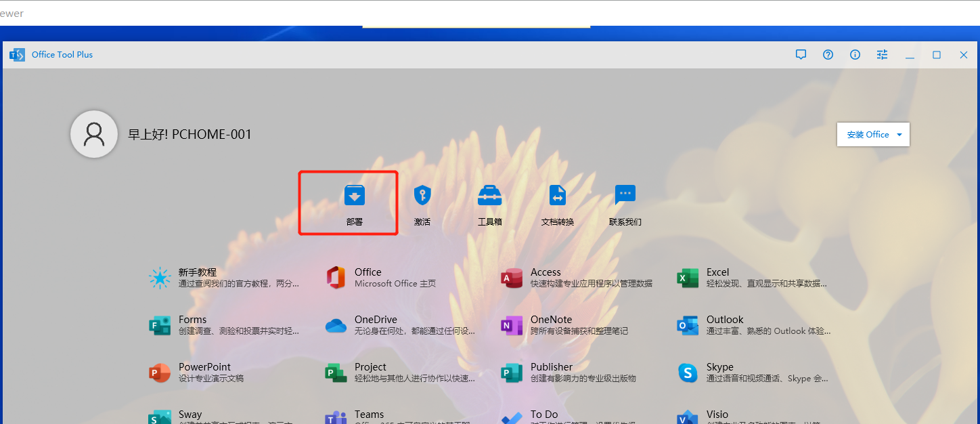Launch the Outlook app icon
The height and width of the screenshot is (424, 980).
click(688, 325)
